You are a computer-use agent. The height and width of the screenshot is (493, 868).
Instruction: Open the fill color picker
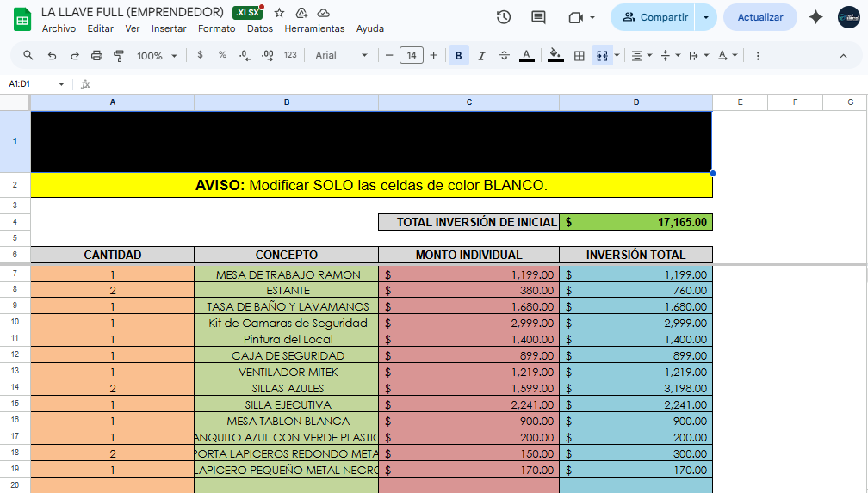click(x=555, y=55)
